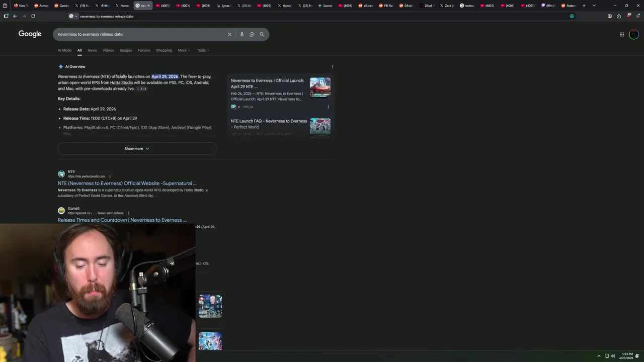The height and width of the screenshot is (362, 644).
Task: Open the Google account avatar
Action: click(x=634, y=34)
